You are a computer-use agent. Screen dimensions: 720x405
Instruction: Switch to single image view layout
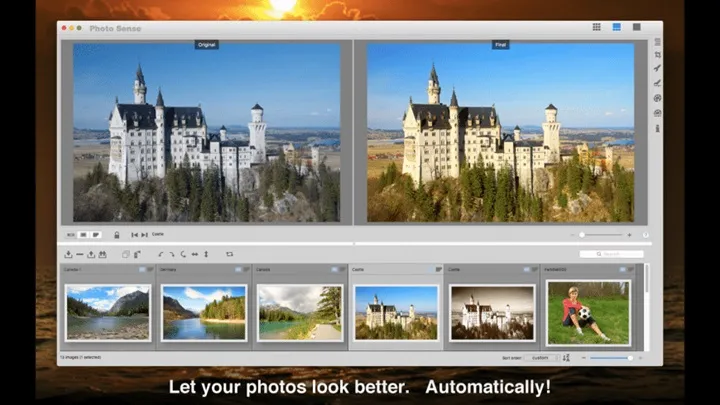tap(636, 27)
